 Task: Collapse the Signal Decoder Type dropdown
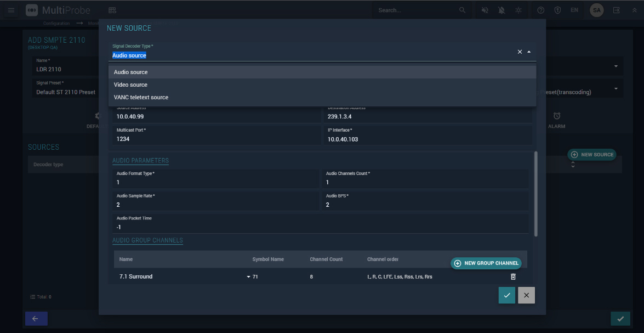point(529,52)
